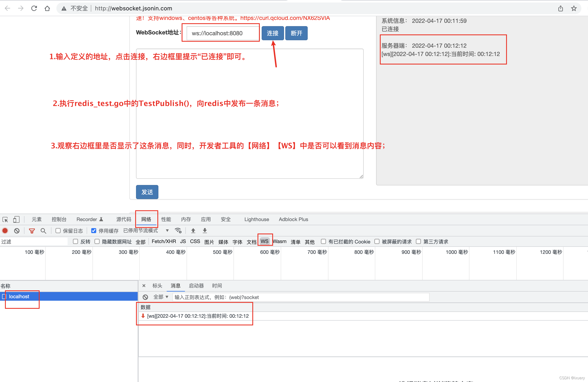Open the 已停用节流模式 throttling dropdown
The height and width of the screenshot is (382, 588).
click(146, 231)
